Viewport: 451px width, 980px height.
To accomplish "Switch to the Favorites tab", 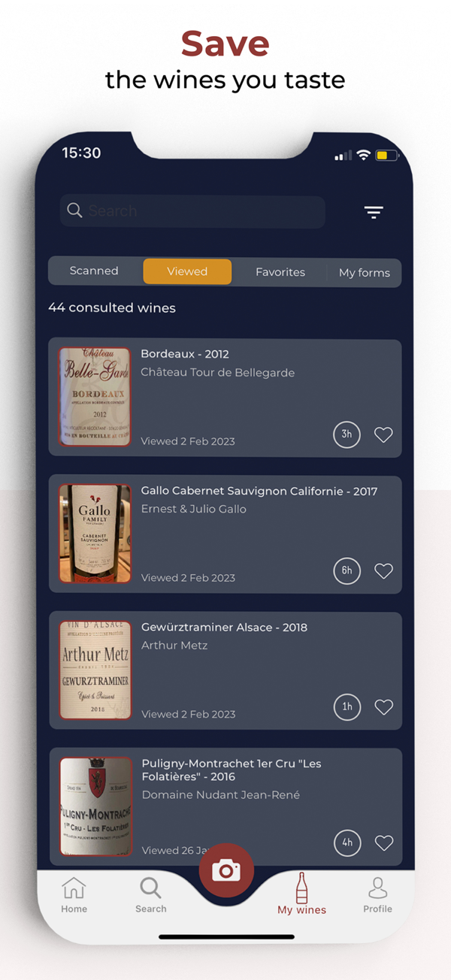I will 280,272.
